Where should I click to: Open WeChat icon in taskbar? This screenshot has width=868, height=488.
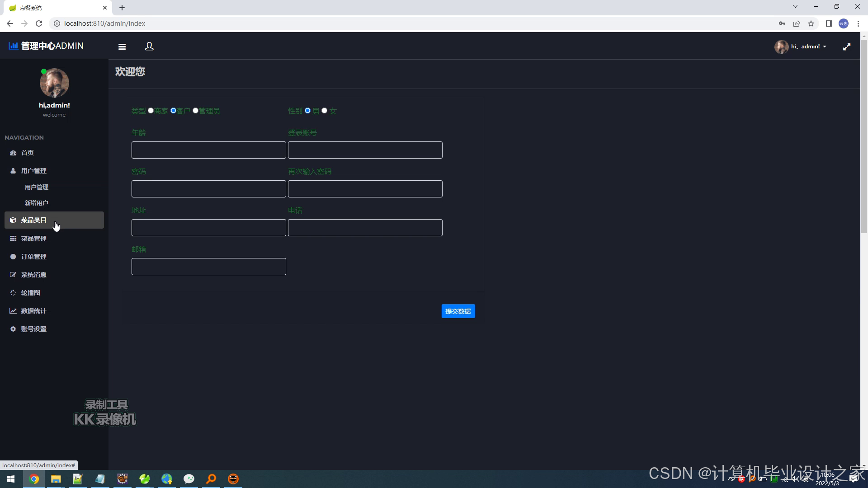pyautogui.click(x=189, y=479)
